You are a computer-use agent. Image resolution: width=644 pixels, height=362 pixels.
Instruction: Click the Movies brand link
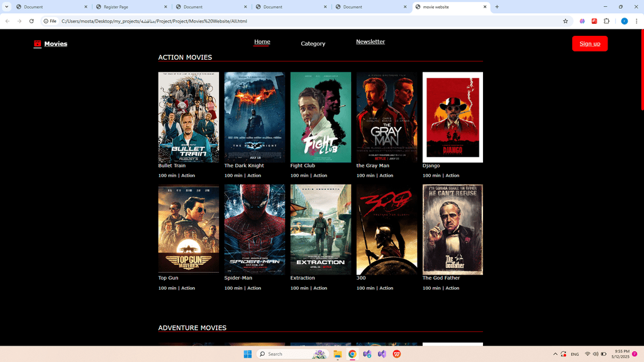[55, 44]
